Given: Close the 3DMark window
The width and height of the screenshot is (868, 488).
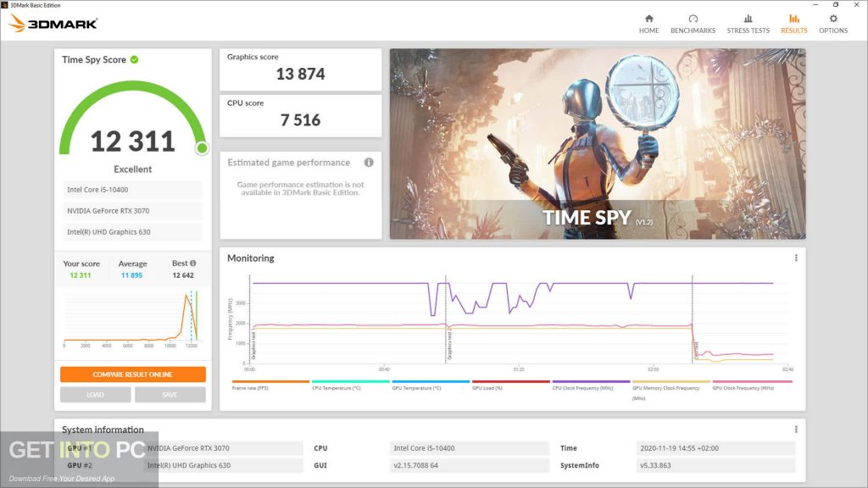Looking at the screenshot, I should click(856, 5).
